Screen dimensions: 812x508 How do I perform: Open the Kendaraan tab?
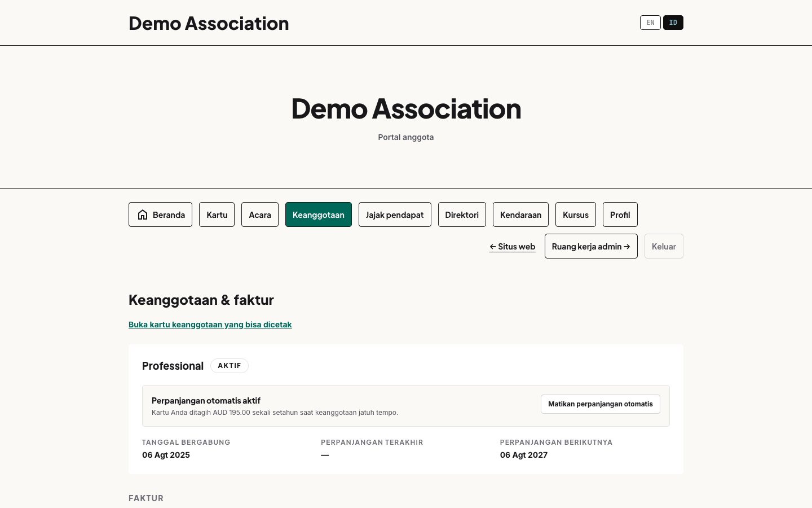tap(520, 214)
